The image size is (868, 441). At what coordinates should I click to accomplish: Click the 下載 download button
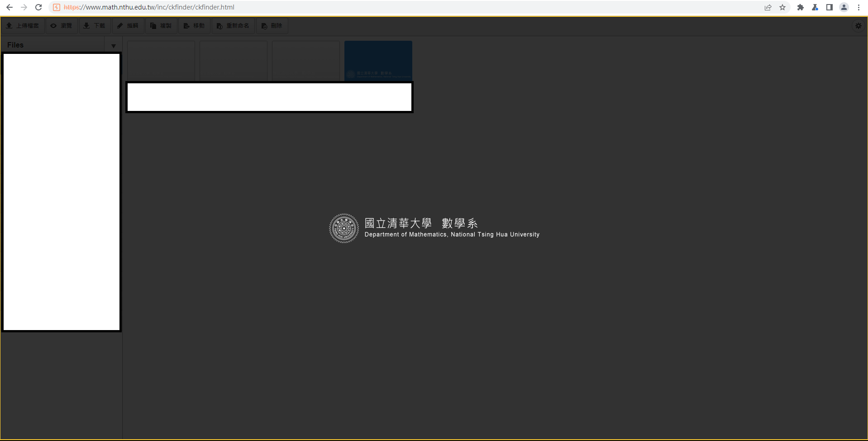[x=95, y=26]
